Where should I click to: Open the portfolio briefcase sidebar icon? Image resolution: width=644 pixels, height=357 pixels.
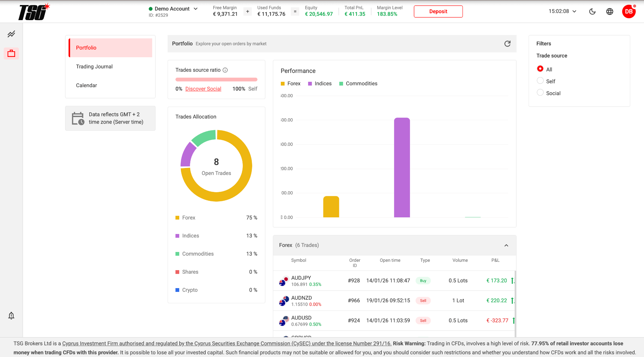[11, 53]
